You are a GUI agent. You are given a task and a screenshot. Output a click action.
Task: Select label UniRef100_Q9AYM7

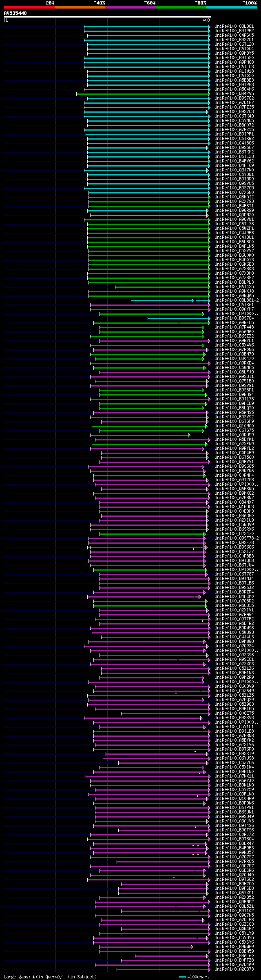pyautogui.click(x=234, y=309)
